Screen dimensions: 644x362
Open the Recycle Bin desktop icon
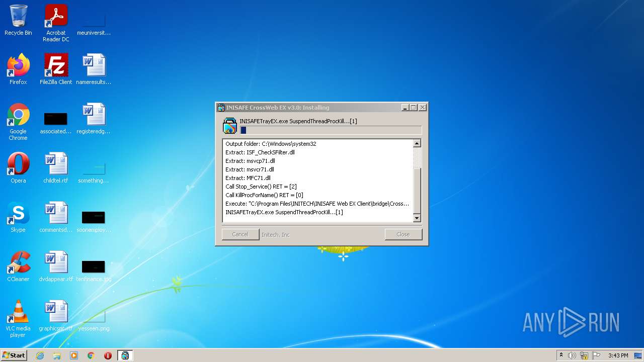(18, 20)
